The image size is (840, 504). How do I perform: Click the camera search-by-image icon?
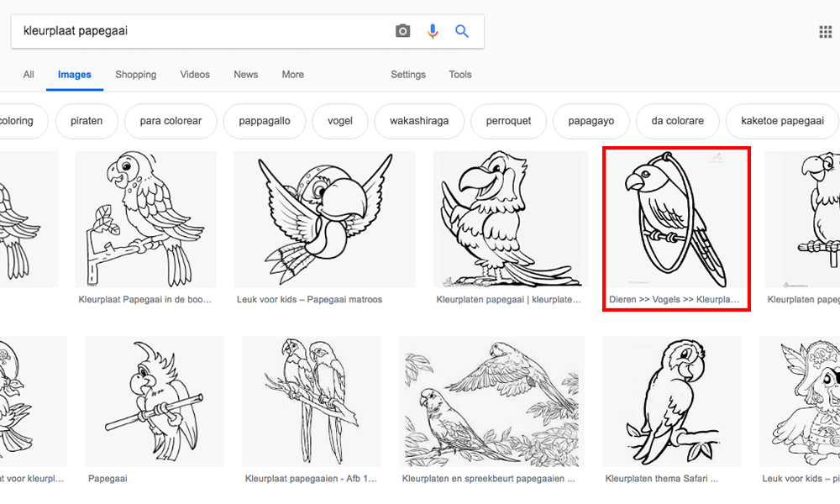pyautogui.click(x=403, y=31)
